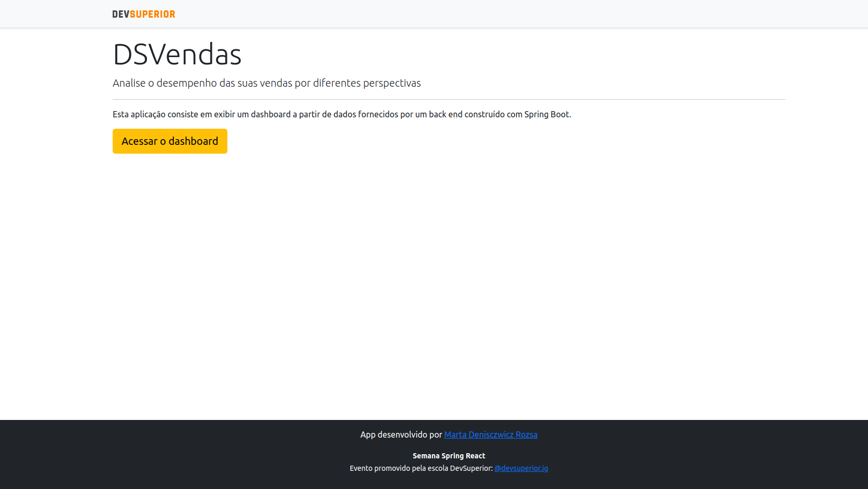Click the developer credit link in the footer
The image size is (868, 489).
(x=491, y=434)
